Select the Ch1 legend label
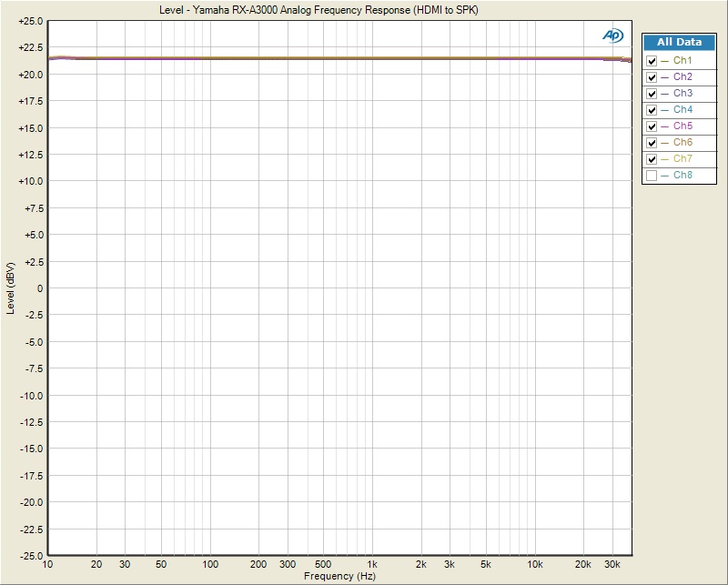Viewport: 728px width, 585px height. (682, 60)
